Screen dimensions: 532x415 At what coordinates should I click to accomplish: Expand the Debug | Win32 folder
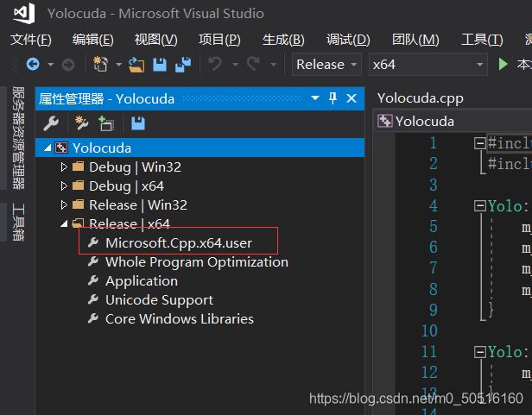pyautogui.click(x=64, y=167)
